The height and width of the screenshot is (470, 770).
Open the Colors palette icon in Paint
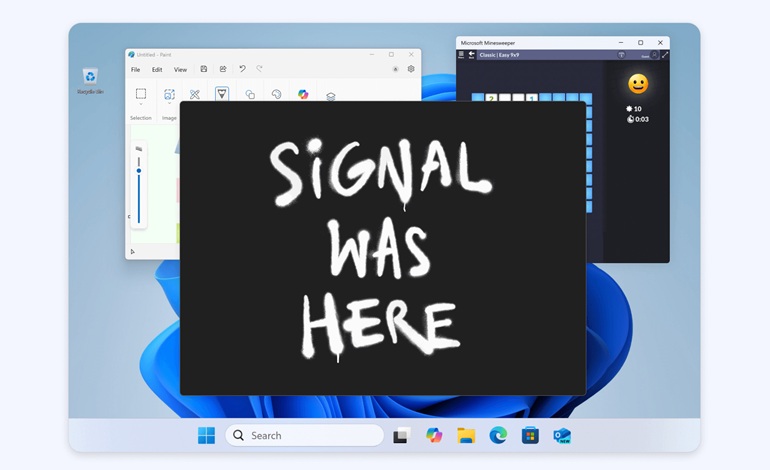point(276,94)
